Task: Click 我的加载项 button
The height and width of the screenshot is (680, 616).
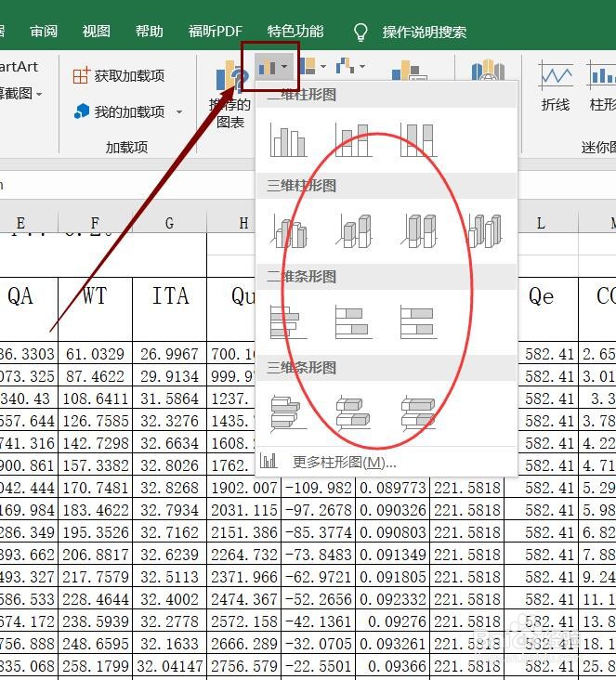Action: coord(119,111)
